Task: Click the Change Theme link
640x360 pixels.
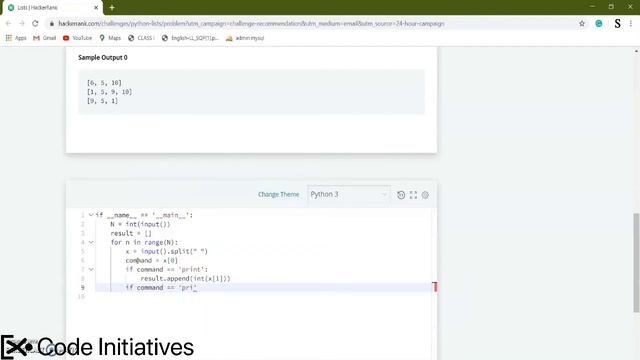Action: click(x=278, y=194)
